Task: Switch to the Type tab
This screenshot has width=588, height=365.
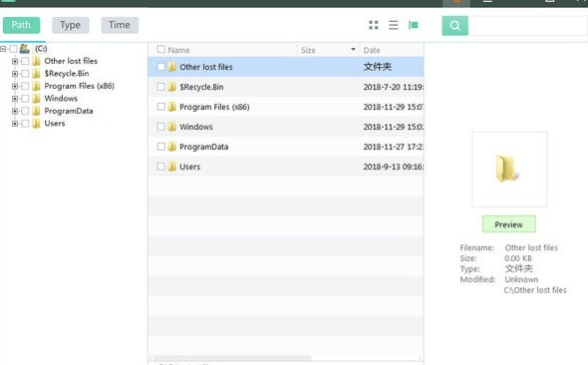Action: tap(71, 25)
